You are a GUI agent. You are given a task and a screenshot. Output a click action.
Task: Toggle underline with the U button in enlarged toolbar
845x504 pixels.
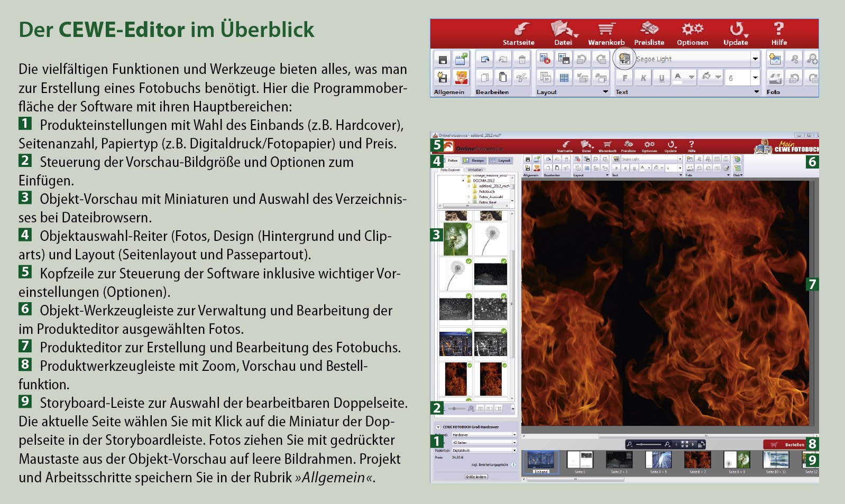coord(662,78)
